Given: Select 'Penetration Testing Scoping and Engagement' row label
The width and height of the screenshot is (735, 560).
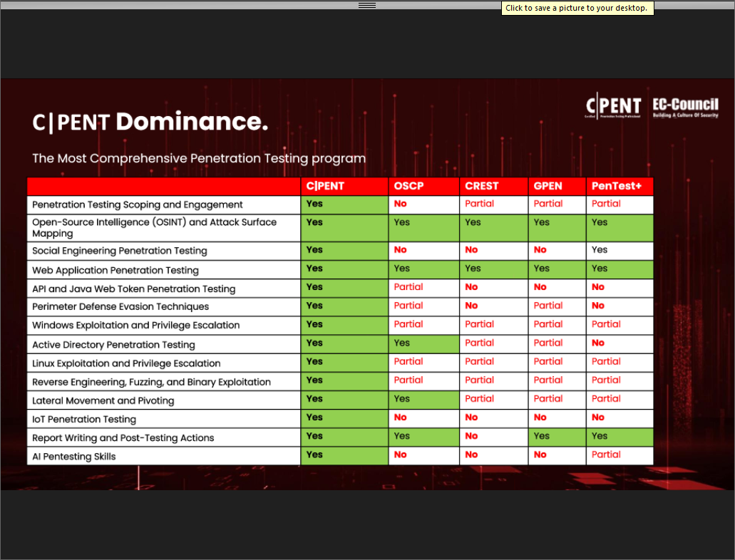Looking at the screenshot, I should coord(138,204).
